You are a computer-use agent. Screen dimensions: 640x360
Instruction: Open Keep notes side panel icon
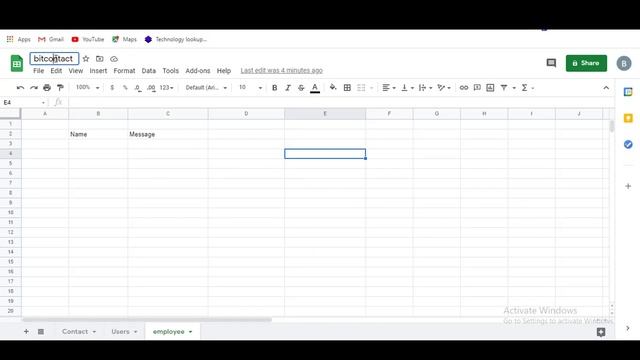(628, 118)
